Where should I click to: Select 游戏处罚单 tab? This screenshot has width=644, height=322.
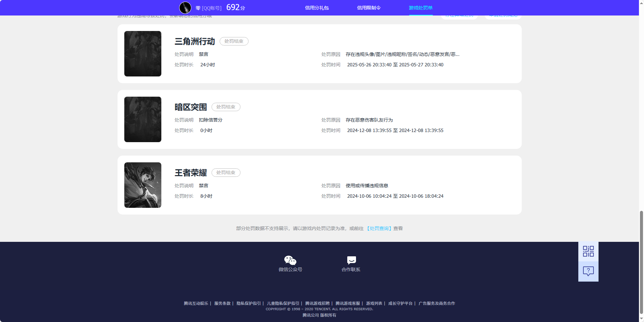[421, 8]
